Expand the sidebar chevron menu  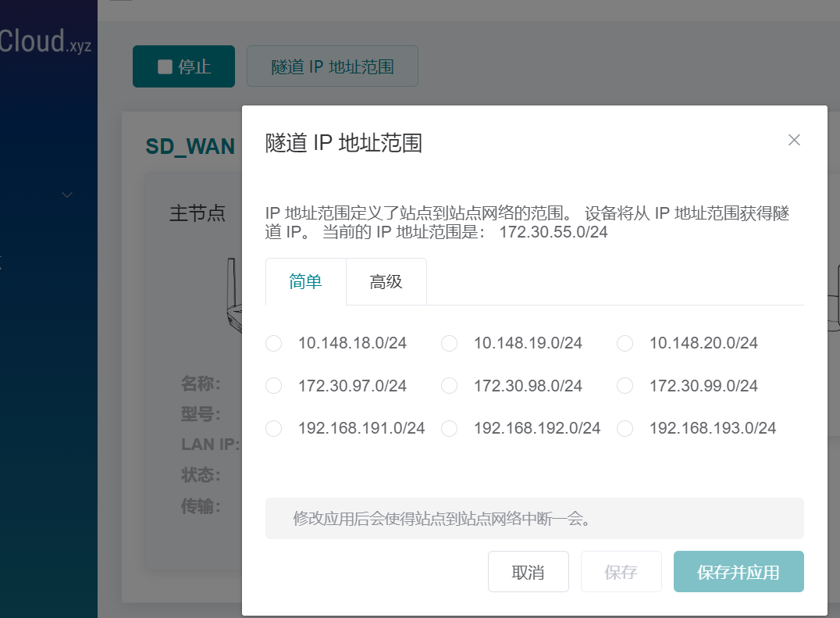68,195
